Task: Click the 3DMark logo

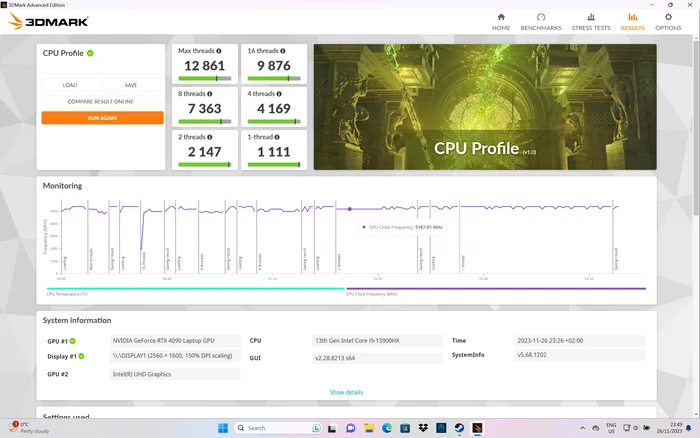Action: tap(48, 21)
